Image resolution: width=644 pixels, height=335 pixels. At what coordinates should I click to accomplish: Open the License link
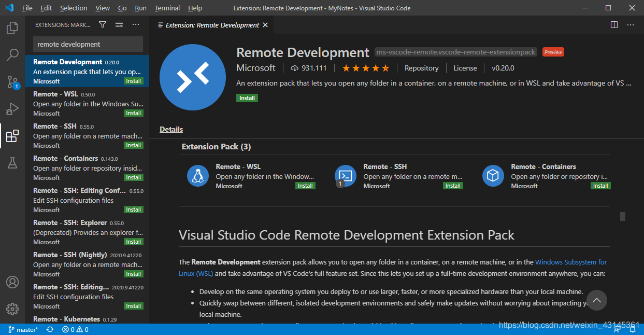[465, 68]
